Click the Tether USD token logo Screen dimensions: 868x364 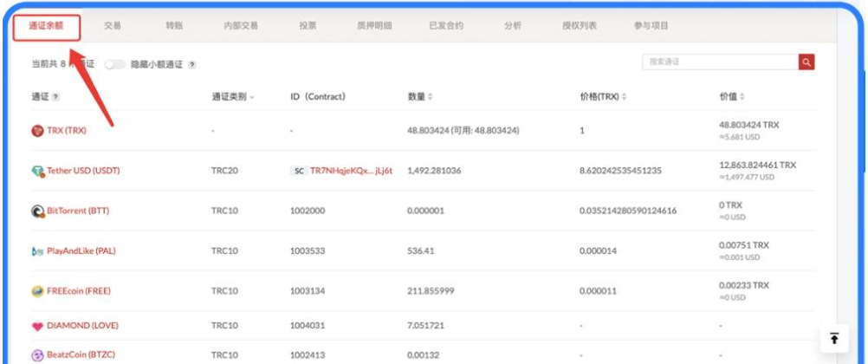pos(37,172)
